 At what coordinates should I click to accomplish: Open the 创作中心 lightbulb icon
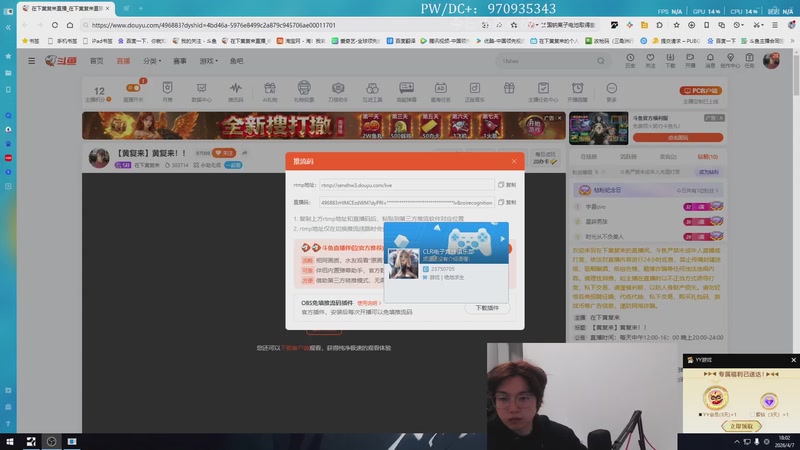(730, 58)
